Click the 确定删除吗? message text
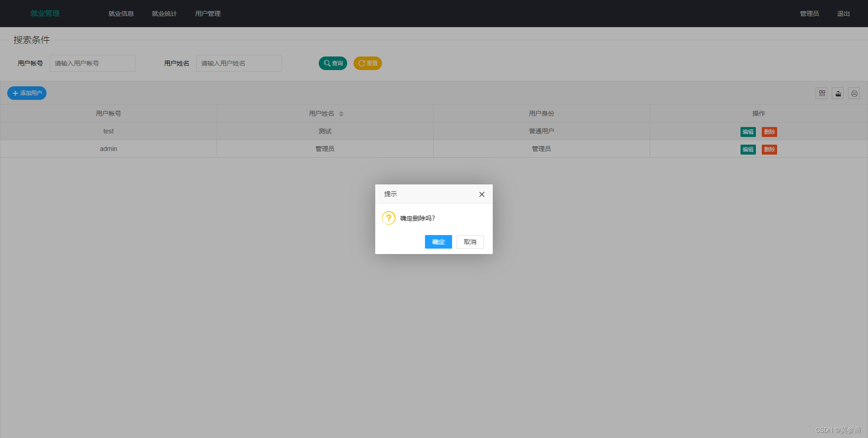 (x=418, y=218)
